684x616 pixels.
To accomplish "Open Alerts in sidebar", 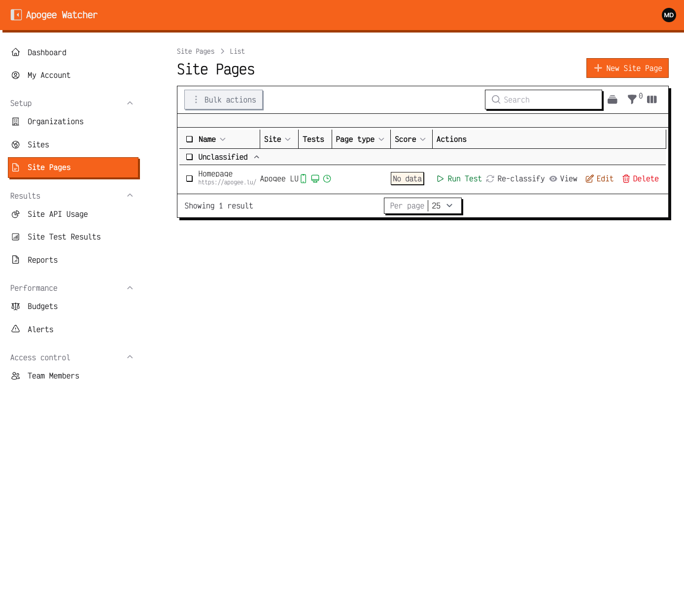I will point(73,329).
